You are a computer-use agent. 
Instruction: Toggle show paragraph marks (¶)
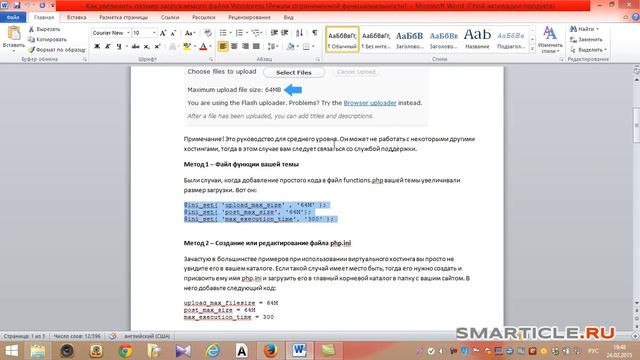315,33
